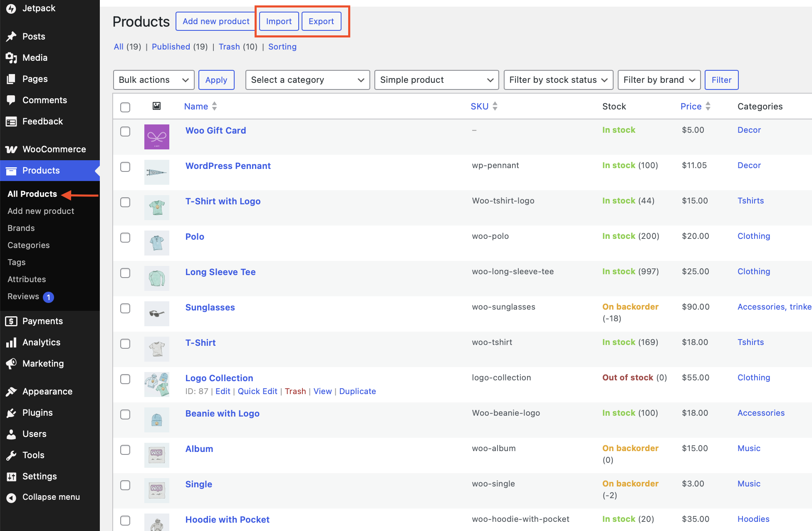Open the Jetpack menu icon
Viewport: 812px width, 531px height.
tap(11, 8)
